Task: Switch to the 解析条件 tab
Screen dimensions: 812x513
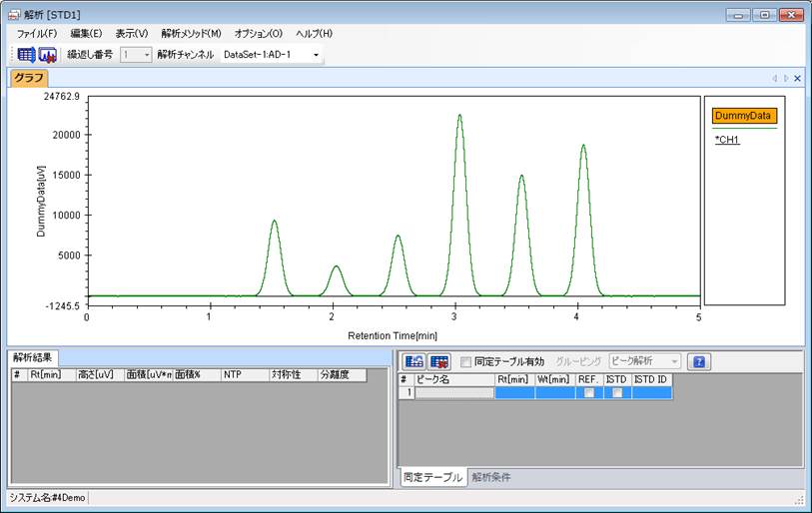Action: click(490, 477)
